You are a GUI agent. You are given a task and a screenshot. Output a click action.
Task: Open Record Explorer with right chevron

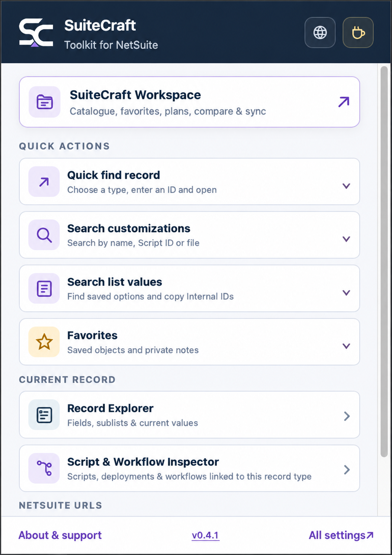(x=347, y=416)
